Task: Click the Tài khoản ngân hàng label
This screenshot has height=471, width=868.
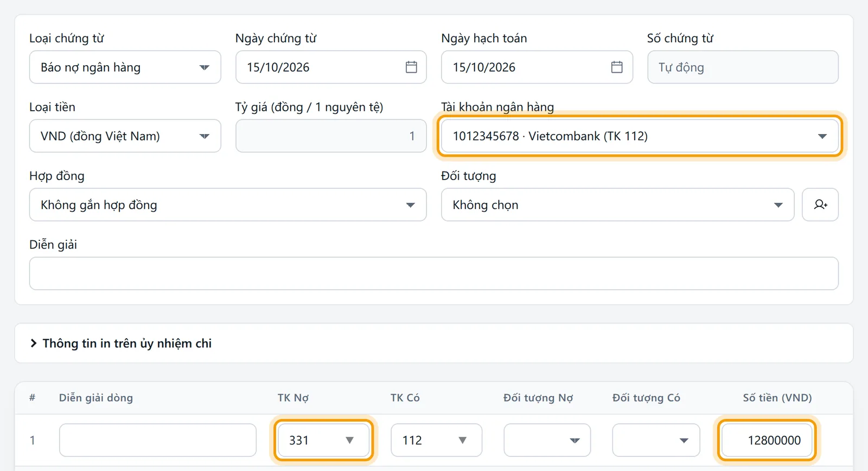Action: (497, 107)
